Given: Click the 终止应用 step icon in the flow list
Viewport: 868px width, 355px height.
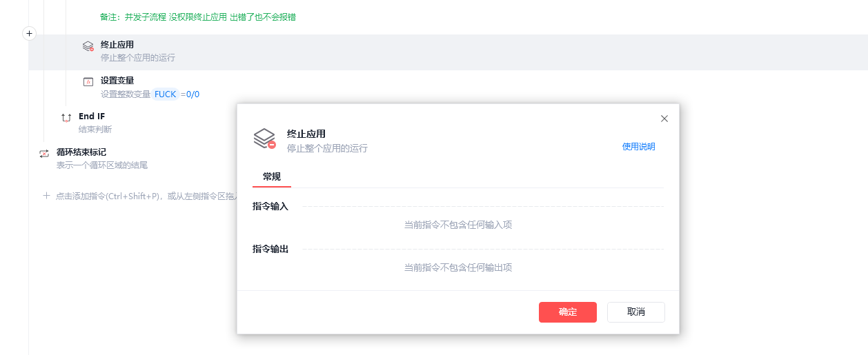Looking at the screenshot, I should coord(88,46).
